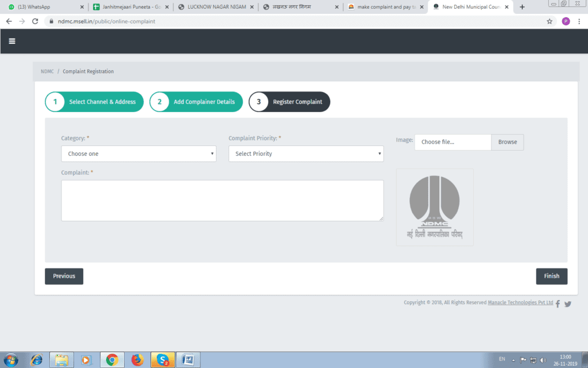588x368 pixels.
Task: Go to step 1 Select Channel & Address
Action: [x=94, y=102]
